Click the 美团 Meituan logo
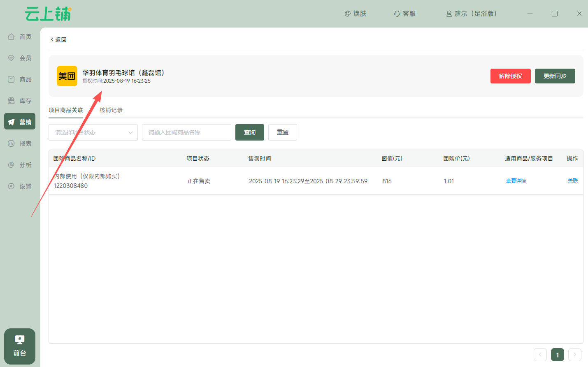The height and width of the screenshot is (367, 588). (x=67, y=76)
